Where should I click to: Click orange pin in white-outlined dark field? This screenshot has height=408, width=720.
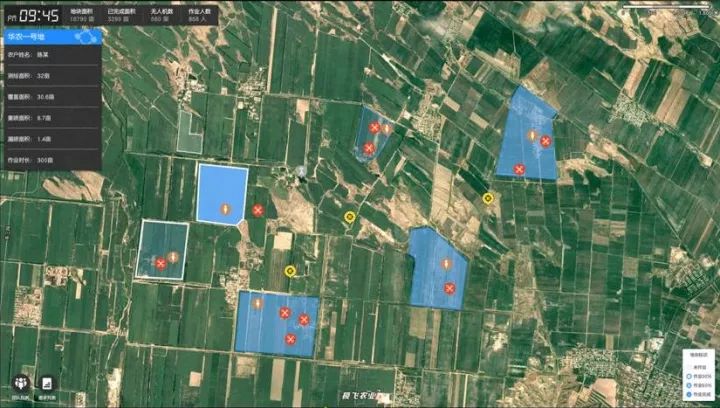(x=173, y=257)
